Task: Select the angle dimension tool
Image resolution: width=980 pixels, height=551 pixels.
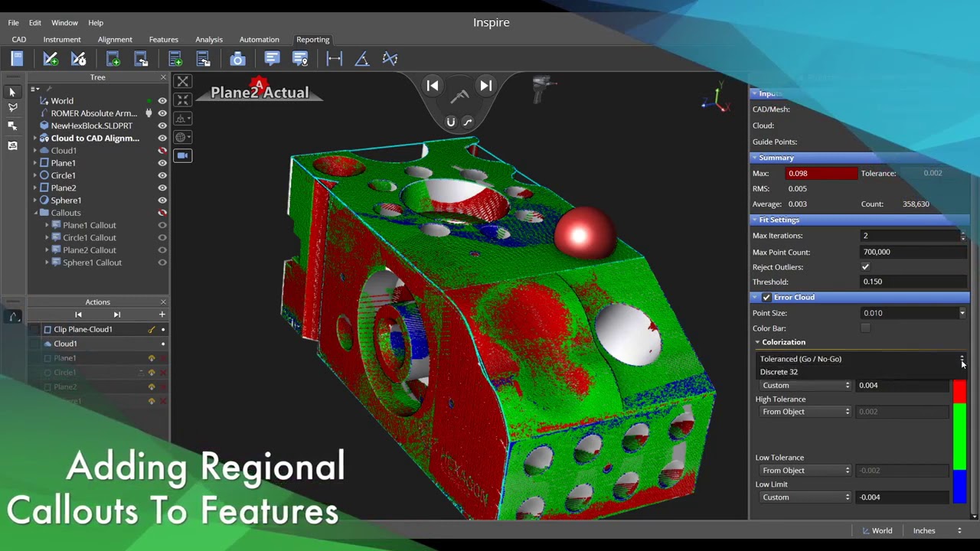Action: click(362, 59)
